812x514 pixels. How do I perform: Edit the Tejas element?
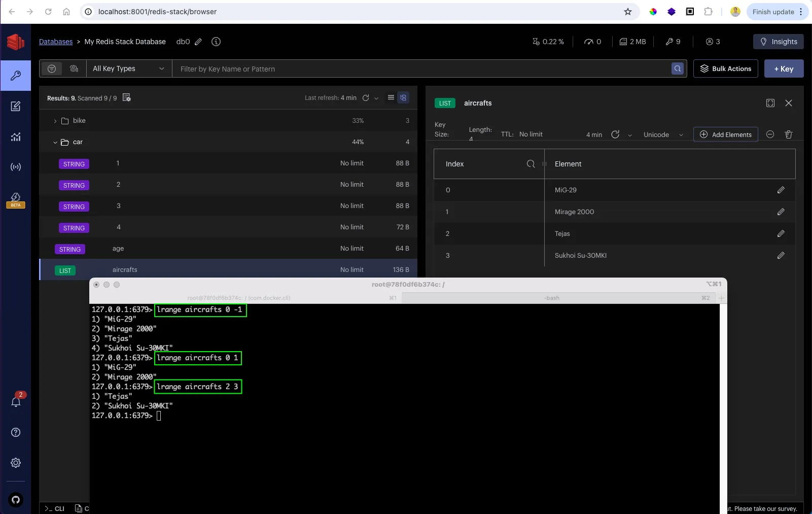click(781, 233)
